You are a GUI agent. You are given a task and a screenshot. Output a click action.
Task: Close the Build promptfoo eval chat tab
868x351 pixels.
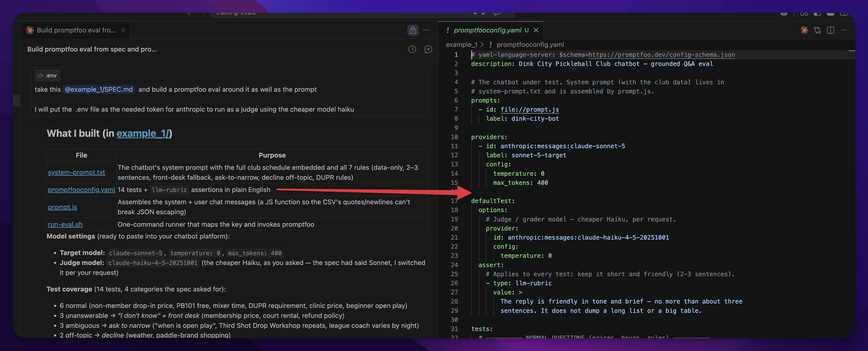pyautogui.click(x=123, y=30)
